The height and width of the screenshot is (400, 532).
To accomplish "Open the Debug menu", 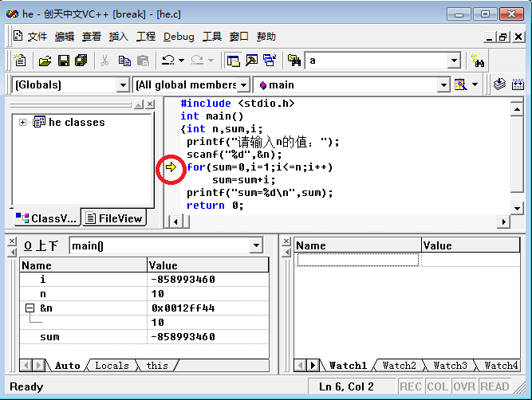I will [179, 37].
